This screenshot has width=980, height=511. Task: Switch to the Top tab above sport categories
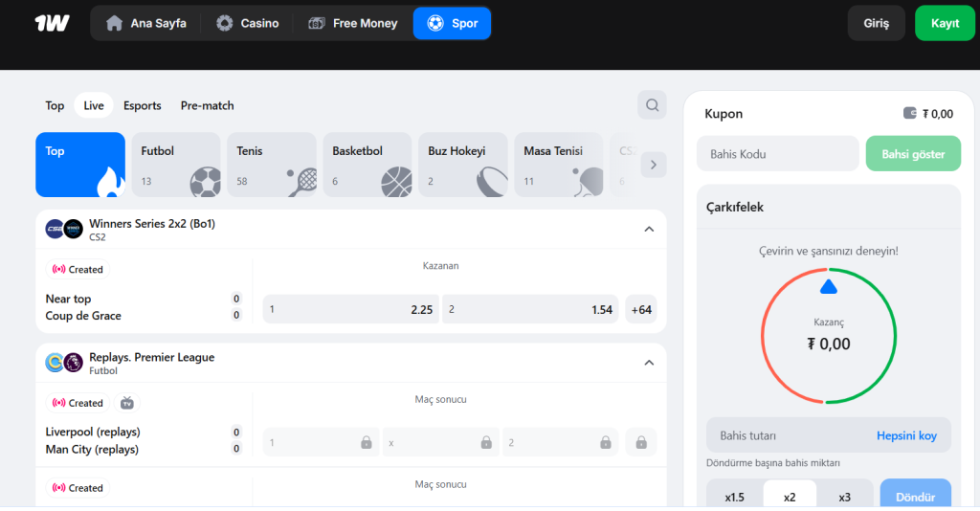[55, 105]
